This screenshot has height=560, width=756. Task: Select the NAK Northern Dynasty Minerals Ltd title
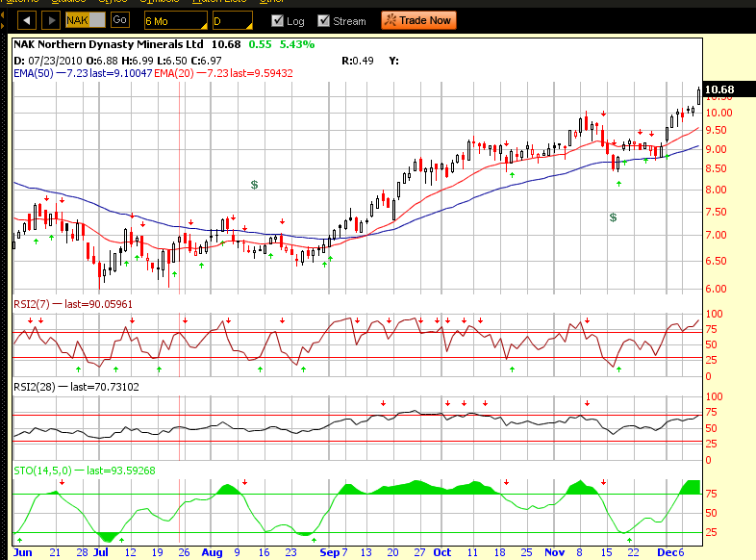(x=109, y=44)
